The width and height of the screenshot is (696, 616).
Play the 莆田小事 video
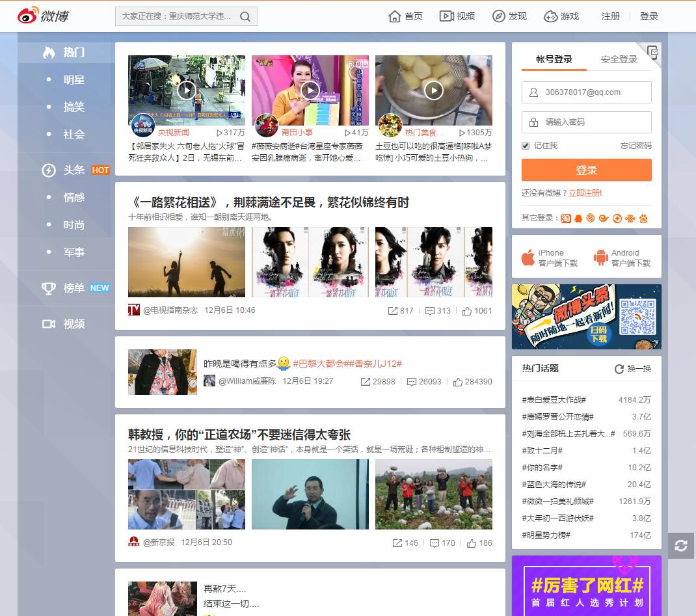click(x=310, y=90)
